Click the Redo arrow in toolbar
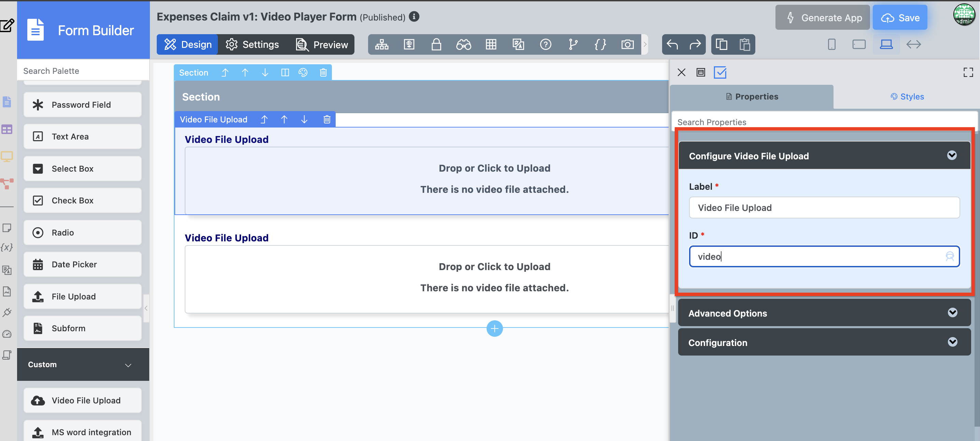The width and height of the screenshot is (980, 441). point(695,44)
